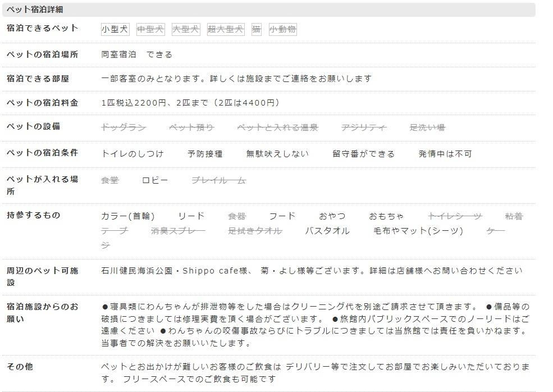The width and height of the screenshot is (553, 392).
Task: Click the おやつ item
Action: point(332,216)
